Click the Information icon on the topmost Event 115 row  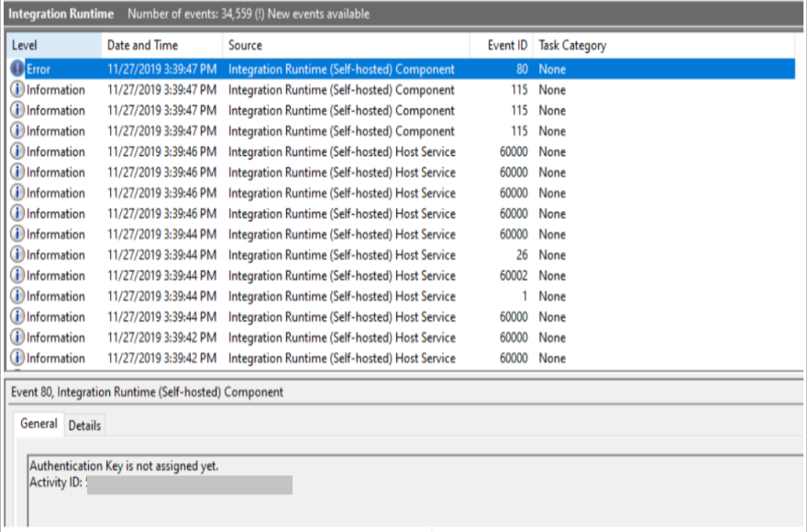click(17, 90)
